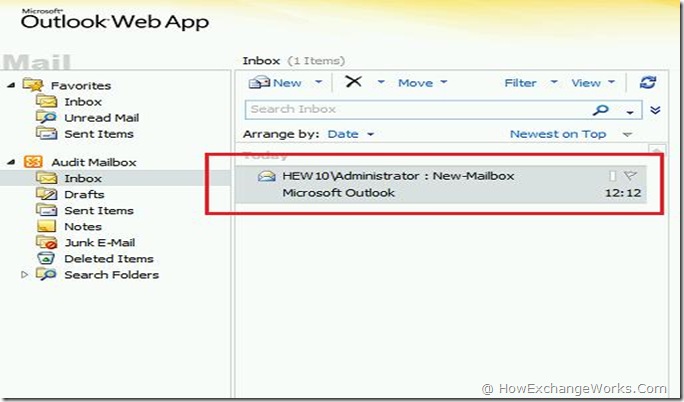The width and height of the screenshot is (684, 402).
Task: Click the double chevron expand search icon
Action: click(x=655, y=110)
